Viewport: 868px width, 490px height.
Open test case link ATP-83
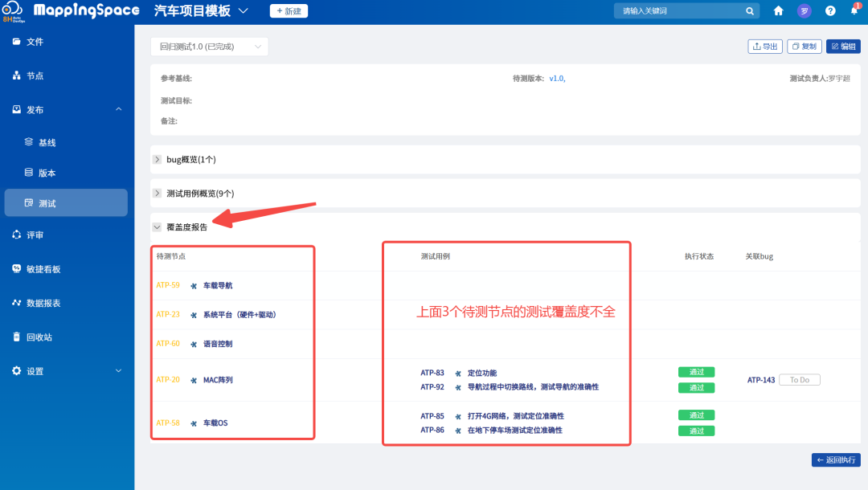point(432,374)
